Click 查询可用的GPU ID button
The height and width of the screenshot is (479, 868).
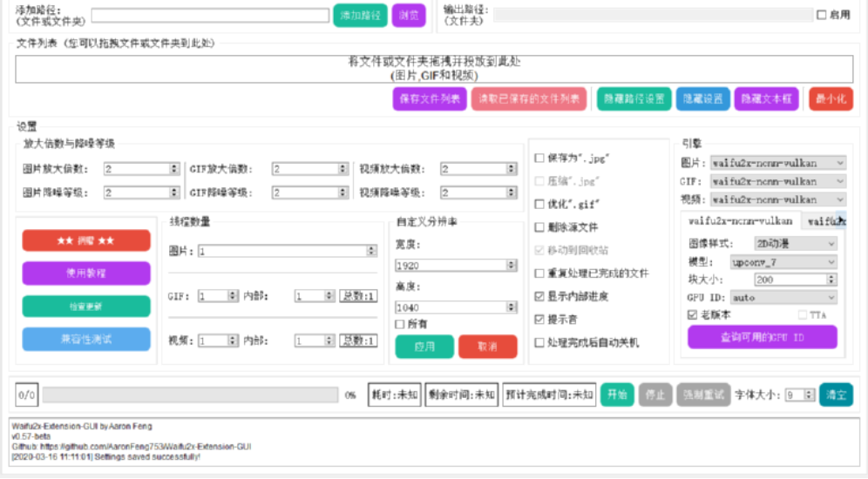762,337
